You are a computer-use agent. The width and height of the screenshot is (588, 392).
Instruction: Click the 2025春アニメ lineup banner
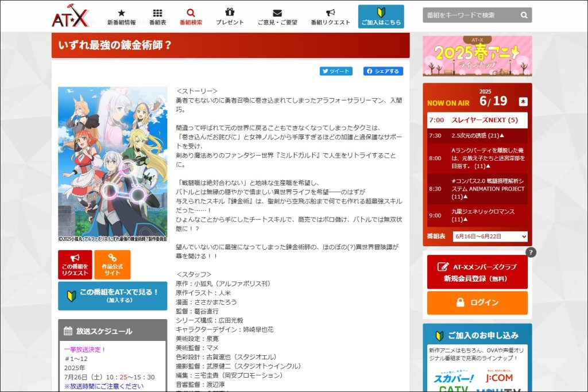click(x=477, y=56)
